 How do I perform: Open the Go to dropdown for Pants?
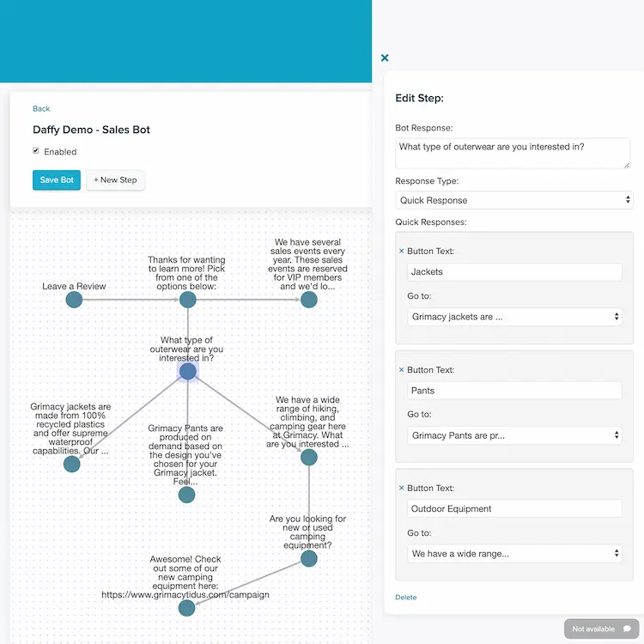pos(514,435)
